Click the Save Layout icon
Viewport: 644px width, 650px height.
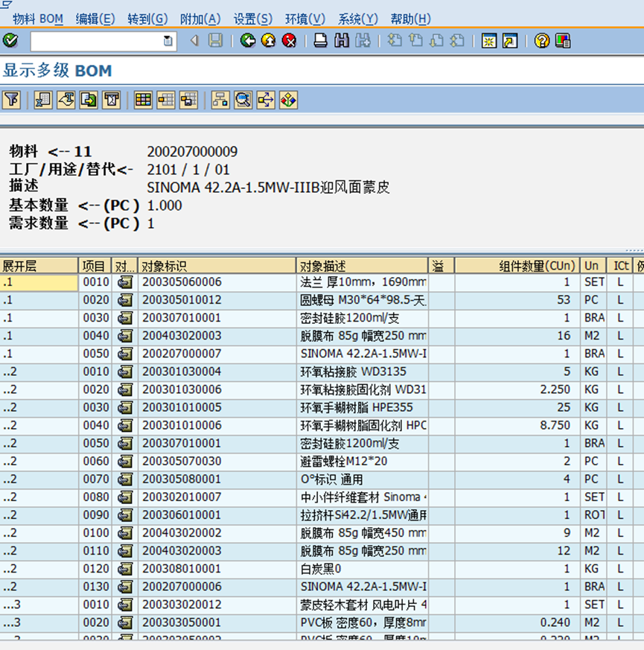pos(188,100)
